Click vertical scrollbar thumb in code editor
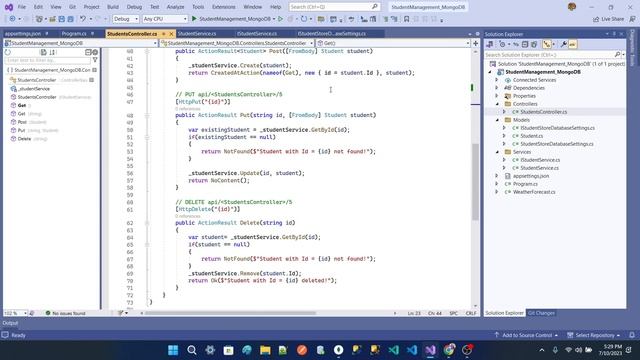The image size is (640, 360). [x=476, y=182]
